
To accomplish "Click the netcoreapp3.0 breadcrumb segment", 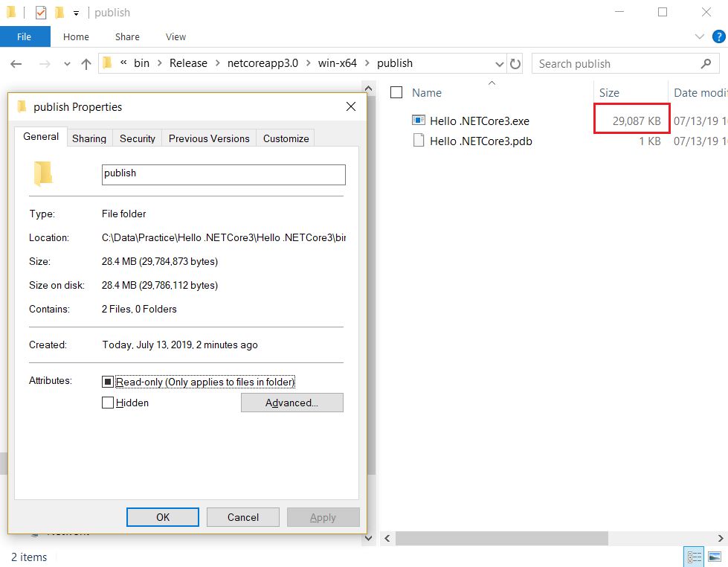I will (262, 63).
